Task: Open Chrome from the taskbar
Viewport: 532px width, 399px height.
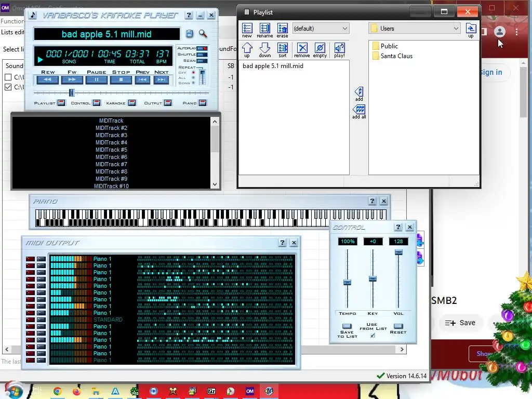Action: tap(57, 391)
